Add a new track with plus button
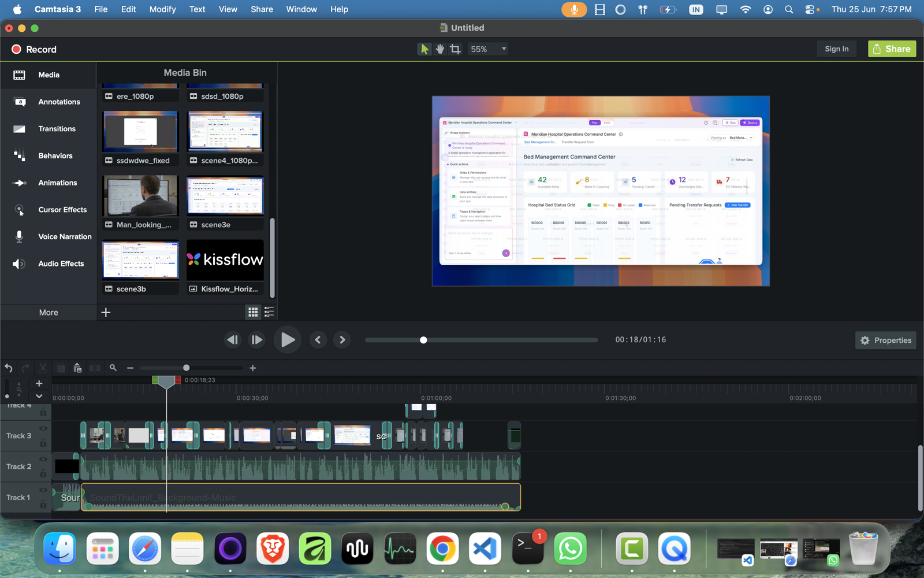The height and width of the screenshot is (578, 924). (39, 383)
